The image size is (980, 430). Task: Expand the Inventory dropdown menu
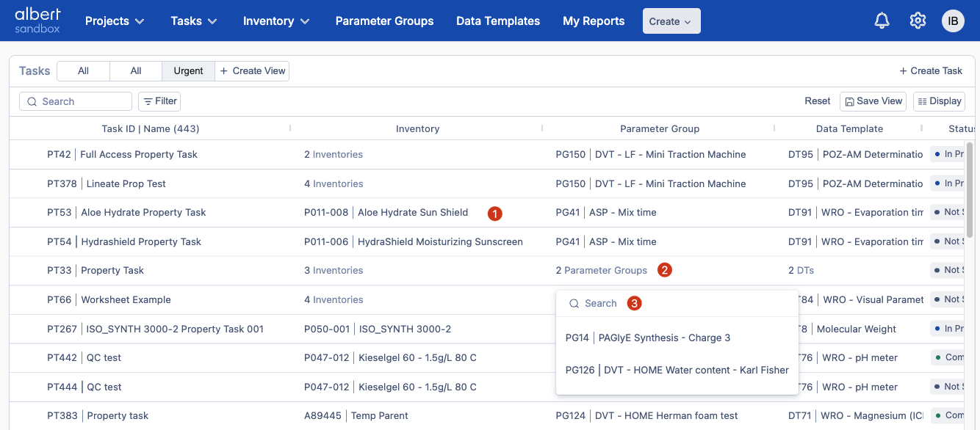point(276,21)
